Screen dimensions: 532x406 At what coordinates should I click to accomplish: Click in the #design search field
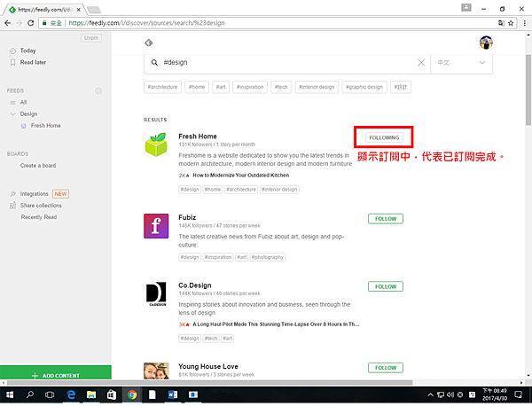coord(288,63)
